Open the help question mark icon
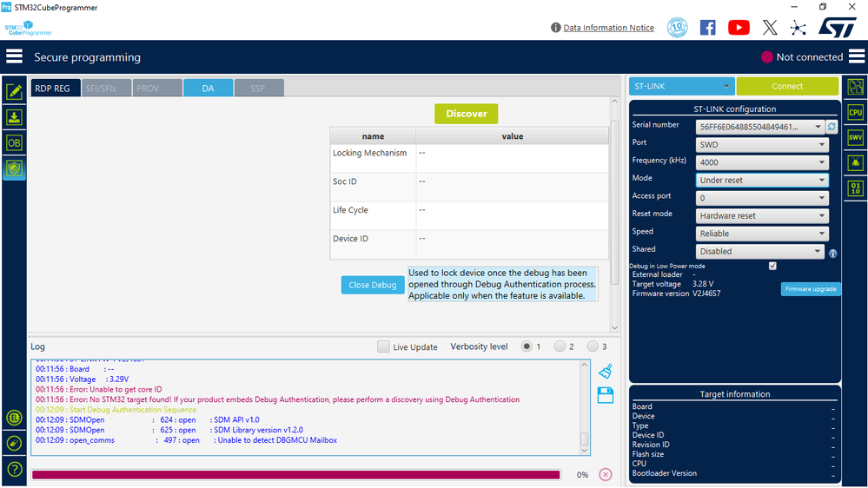The width and height of the screenshot is (868, 488). pyautogui.click(x=14, y=469)
